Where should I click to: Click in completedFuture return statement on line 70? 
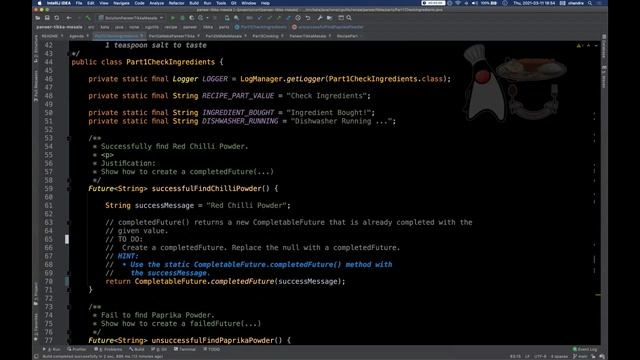[225, 282]
